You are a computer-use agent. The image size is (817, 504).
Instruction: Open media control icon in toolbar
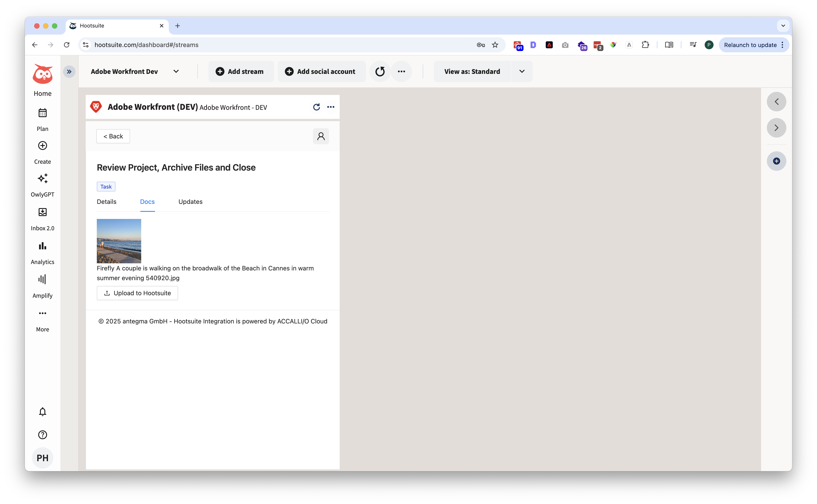[x=693, y=45]
